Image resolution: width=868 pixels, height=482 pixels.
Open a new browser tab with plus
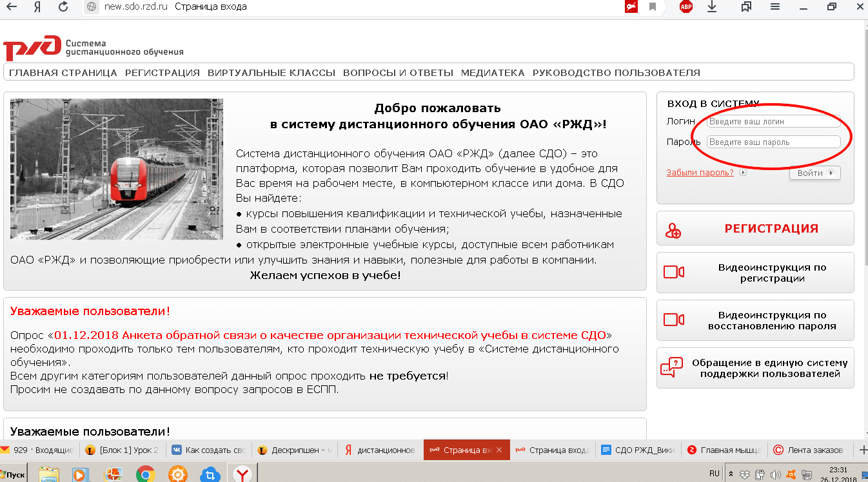click(864, 450)
